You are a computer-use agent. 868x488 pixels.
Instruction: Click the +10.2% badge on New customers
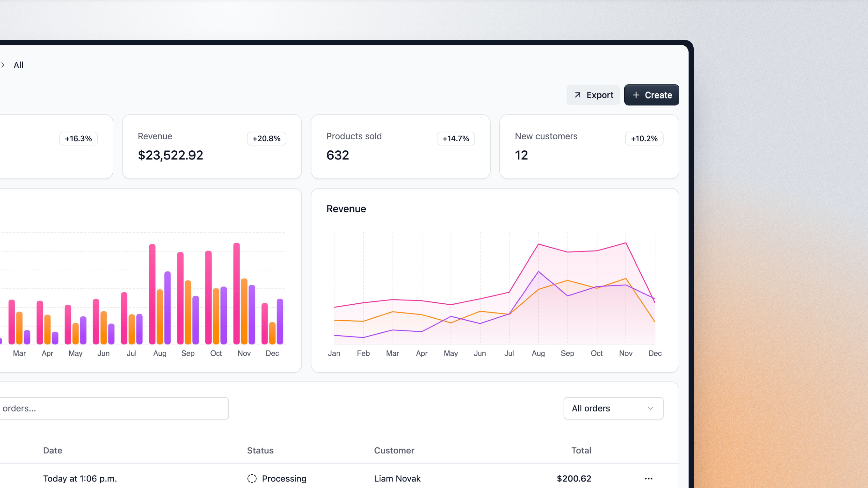pyautogui.click(x=644, y=138)
